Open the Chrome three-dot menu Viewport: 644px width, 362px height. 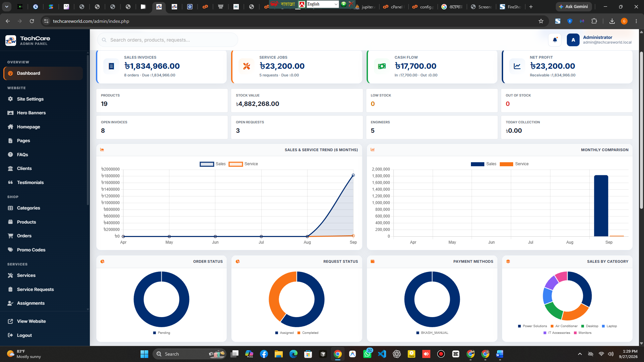pyautogui.click(x=636, y=21)
